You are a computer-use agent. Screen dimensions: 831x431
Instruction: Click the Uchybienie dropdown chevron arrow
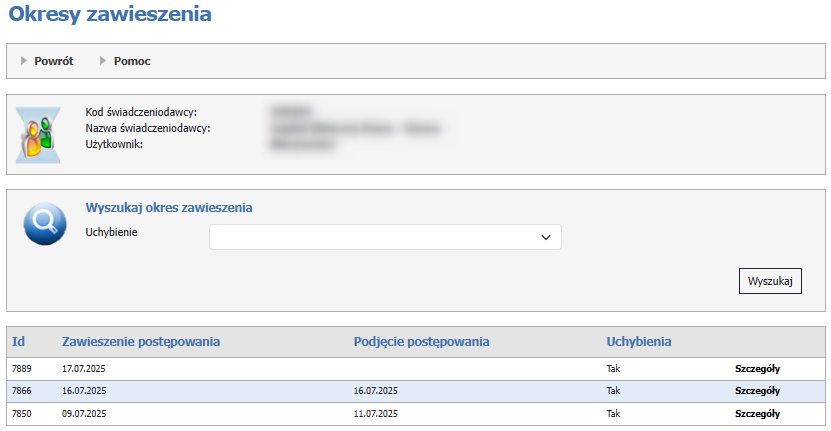546,237
